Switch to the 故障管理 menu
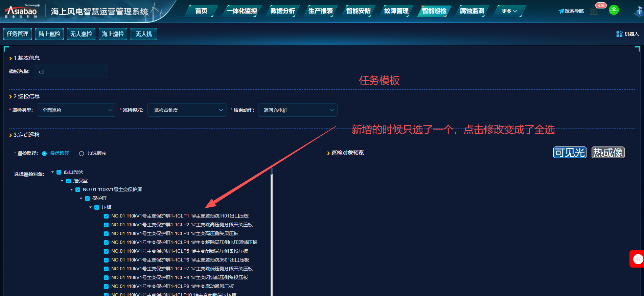The image size is (644, 296). [396, 11]
